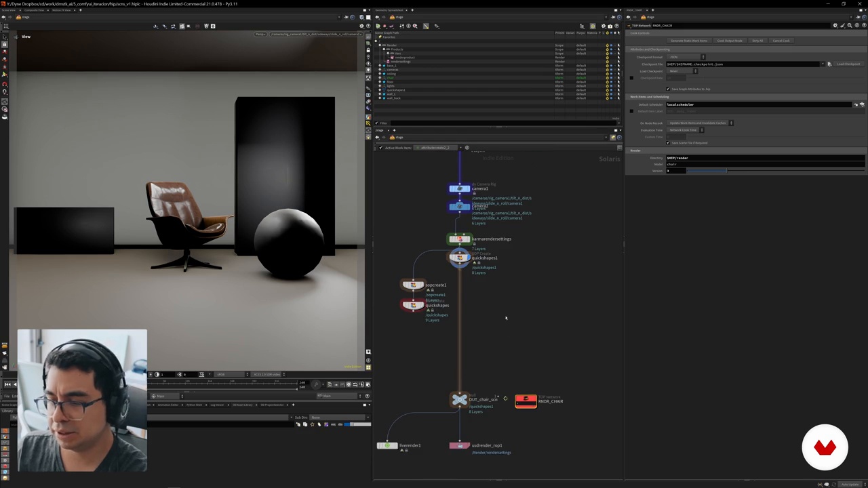Select the OUT_chair_scn null node
868x488 pixels.
click(x=459, y=400)
